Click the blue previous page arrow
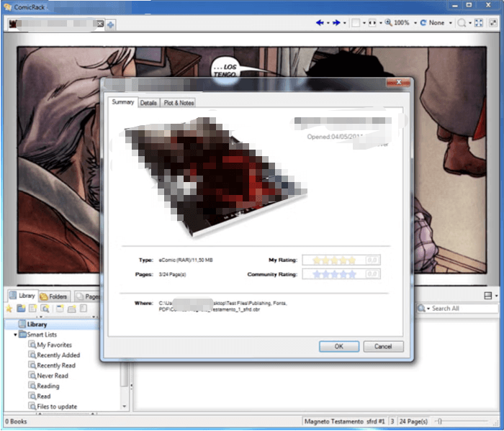Image resolution: width=504 pixels, height=431 pixels. click(x=320, y=23)
